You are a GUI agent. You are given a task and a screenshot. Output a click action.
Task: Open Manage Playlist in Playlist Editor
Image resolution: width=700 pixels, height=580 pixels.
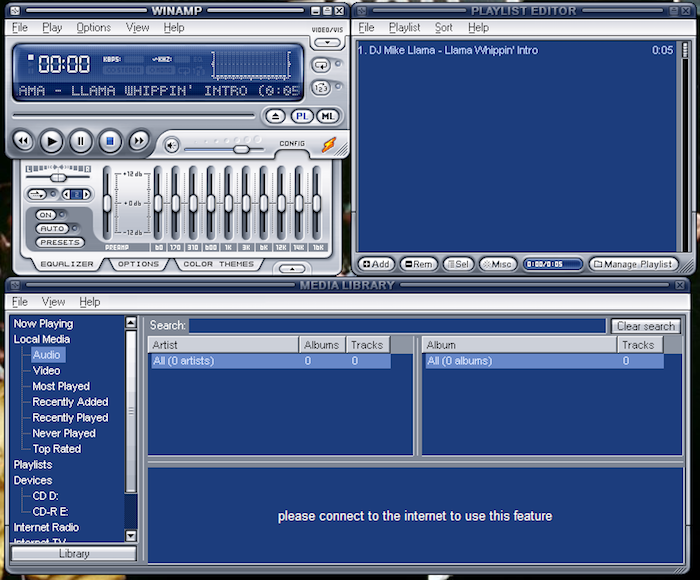pyautogui.click(x=633, y=264)
